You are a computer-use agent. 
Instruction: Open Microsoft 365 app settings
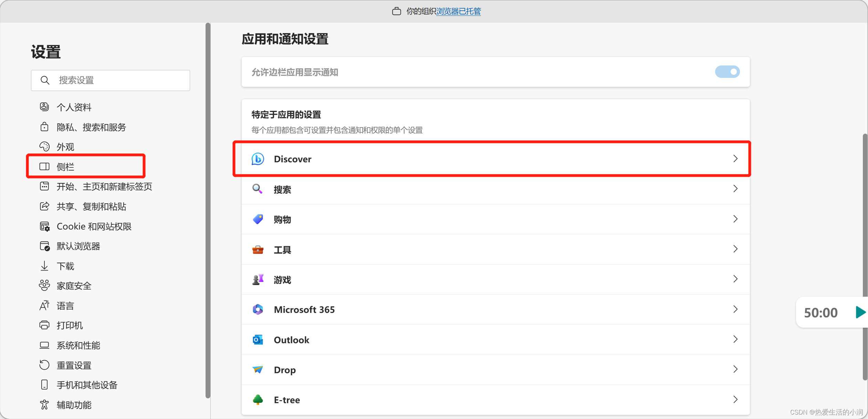coord(495,309)
